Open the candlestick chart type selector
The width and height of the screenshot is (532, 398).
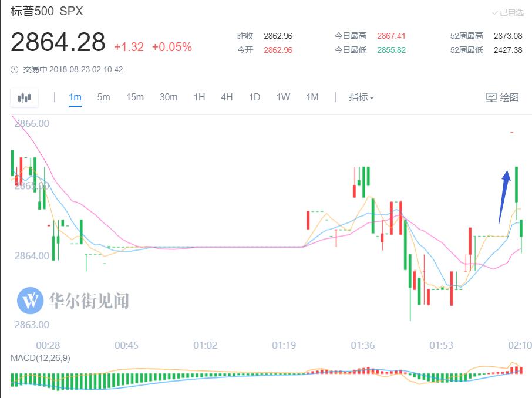(24, 97)
